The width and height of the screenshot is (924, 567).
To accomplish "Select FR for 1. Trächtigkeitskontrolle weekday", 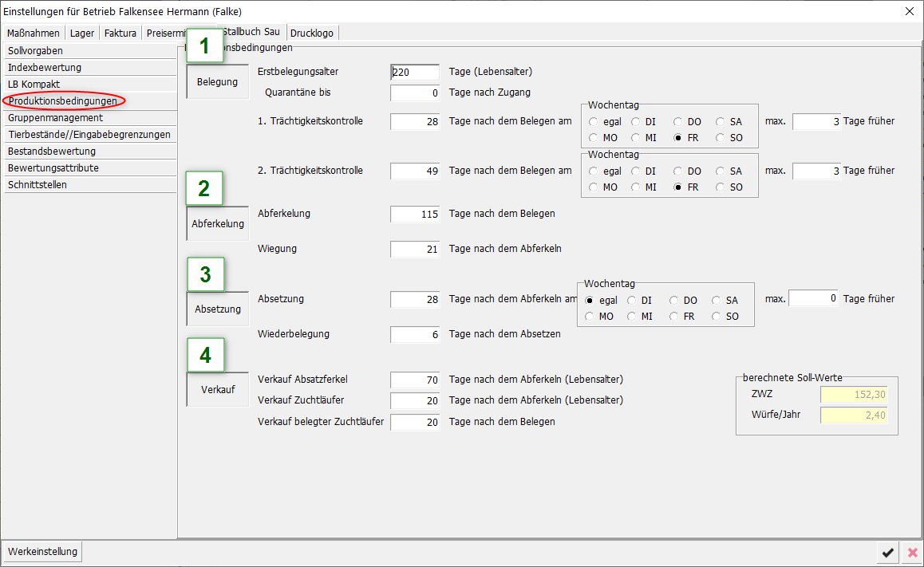I will pos(678,138).
